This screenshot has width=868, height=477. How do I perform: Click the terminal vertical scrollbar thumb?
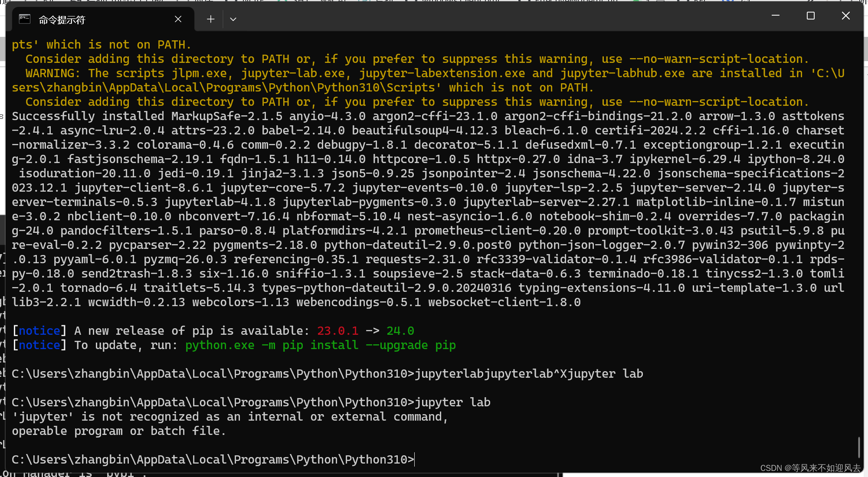[x=859, y=447]
